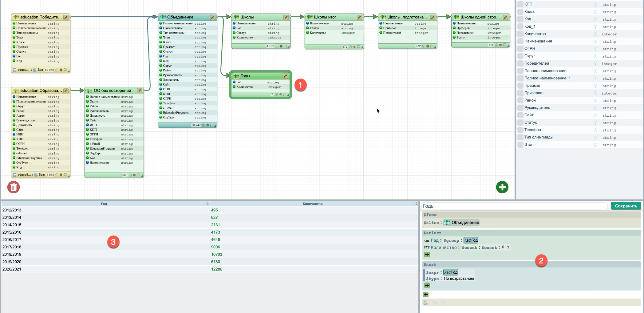This screenshot has width=644, height=313.
Task: Select the education.Победите... source node header
Action: (41, 17)
